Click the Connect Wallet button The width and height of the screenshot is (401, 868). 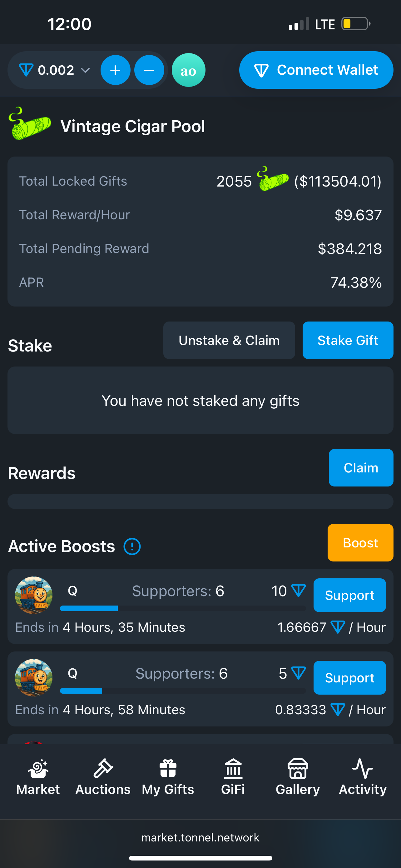tap(316, 70)
